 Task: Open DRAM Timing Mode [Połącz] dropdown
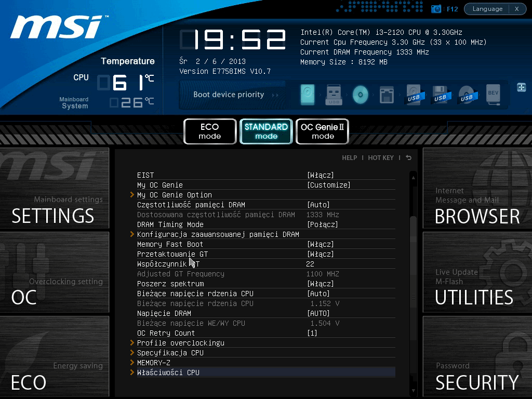pos(322,224)
